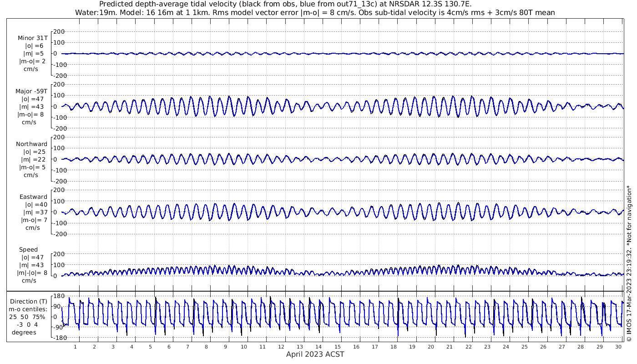
Task: Select day '15' on the date axis
Action: 337,347
